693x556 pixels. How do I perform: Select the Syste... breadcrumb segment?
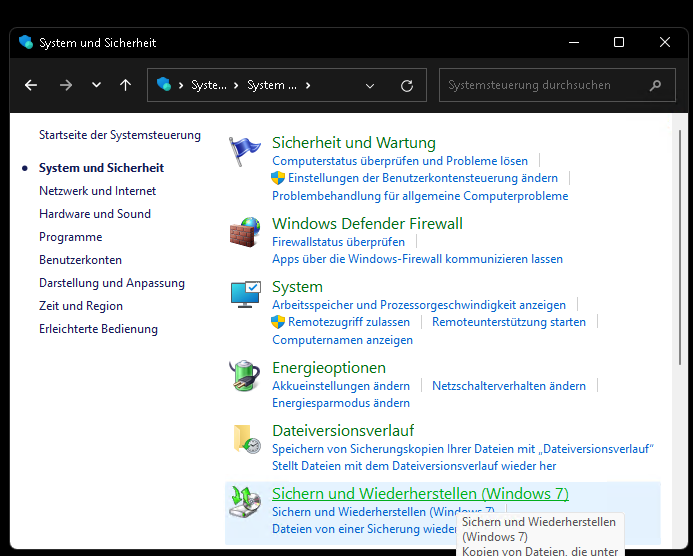point(209,85)
